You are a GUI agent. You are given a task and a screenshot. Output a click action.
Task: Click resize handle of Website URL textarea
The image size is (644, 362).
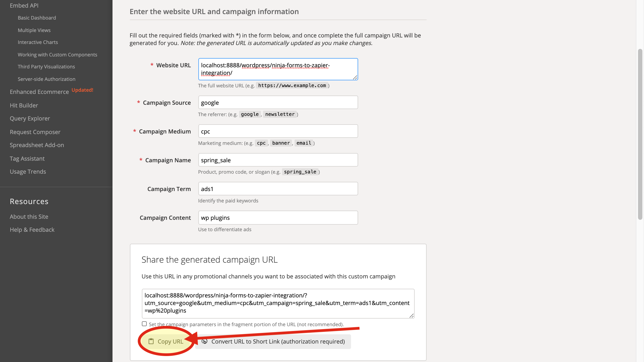[355, 78]
